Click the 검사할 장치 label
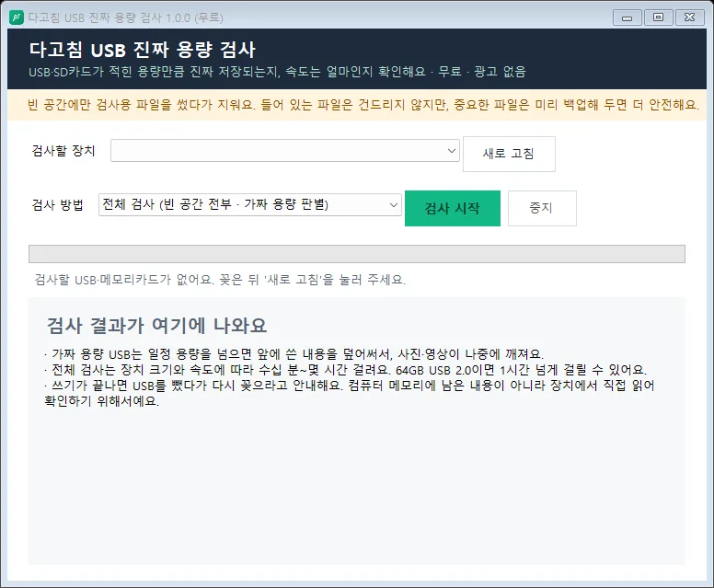 63,151
